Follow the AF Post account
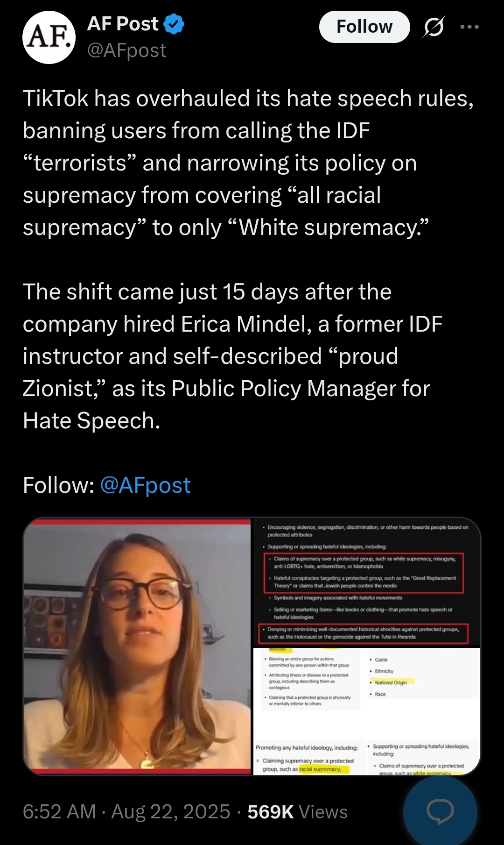The image size is (504, 845). coord(364,27)
